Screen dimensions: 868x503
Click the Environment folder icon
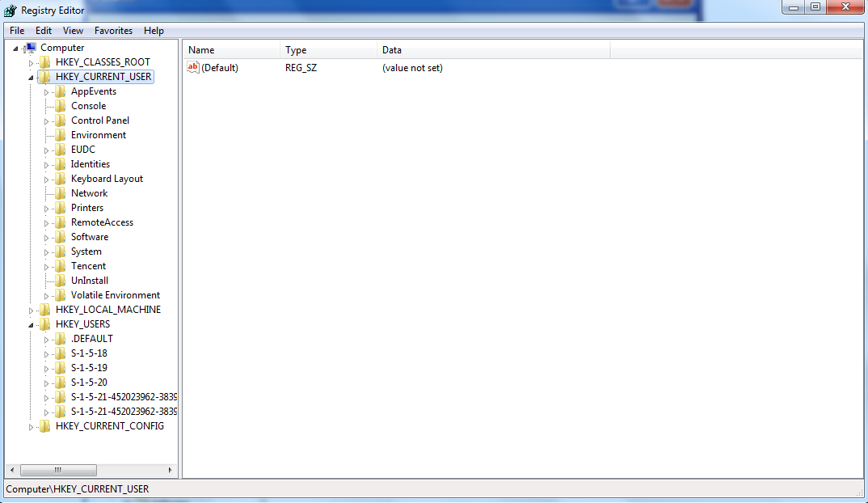(61, 135)
